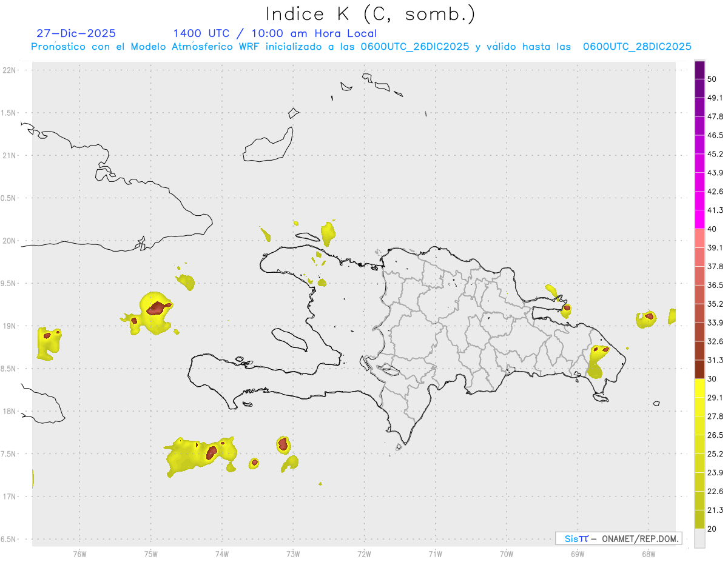Click the "30" color scale value
Image resolution: width=728 pixels, height=562 pixels.
pyautogui.click(x=712, y=379)
